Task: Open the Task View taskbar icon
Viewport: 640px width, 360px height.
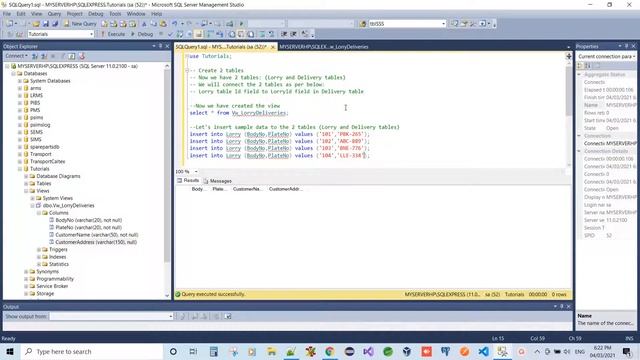Action: tap(193, 351)
